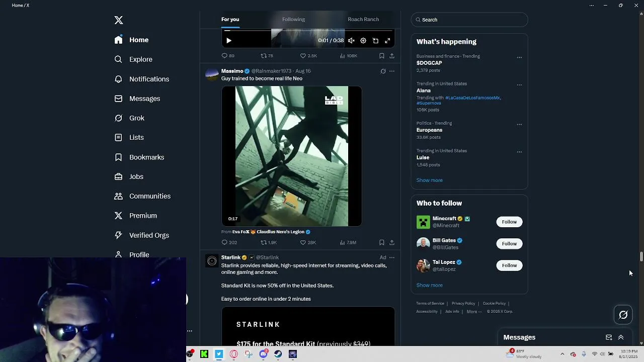Open Notifications in the sidebar

tap(141, 79)
